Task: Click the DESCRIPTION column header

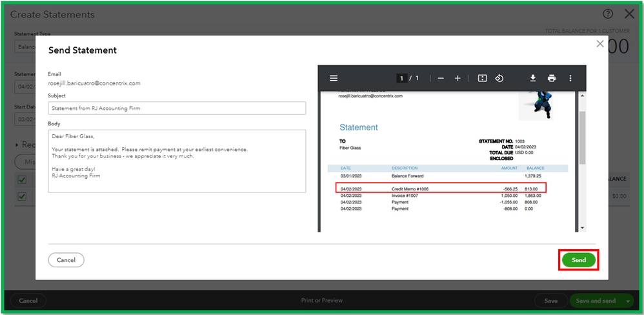Action: coord(405,168)
